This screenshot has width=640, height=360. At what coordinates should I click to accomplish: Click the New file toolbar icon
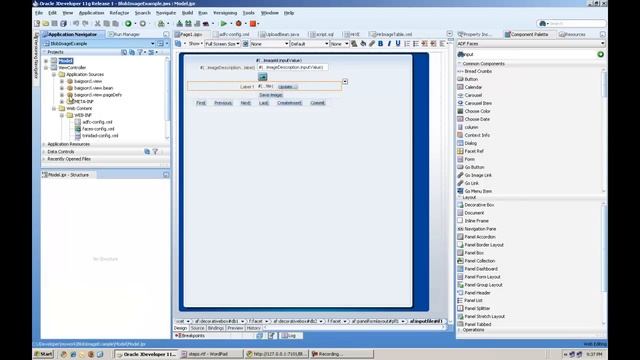37,24
